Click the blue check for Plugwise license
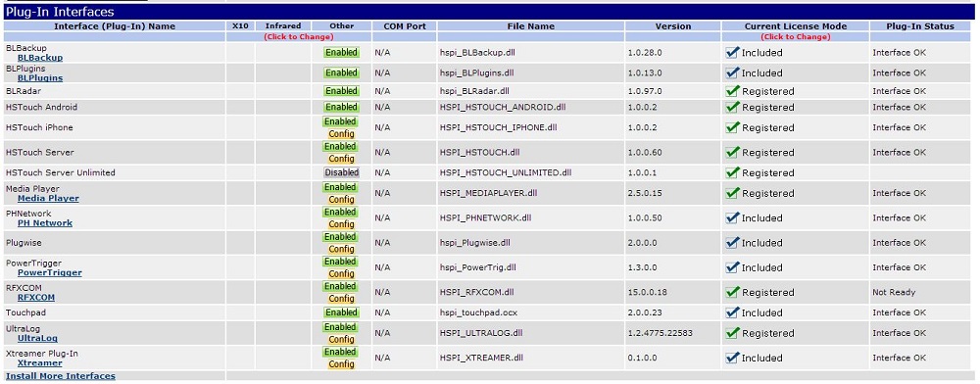980x384 pixels. (x=732, y=243)
